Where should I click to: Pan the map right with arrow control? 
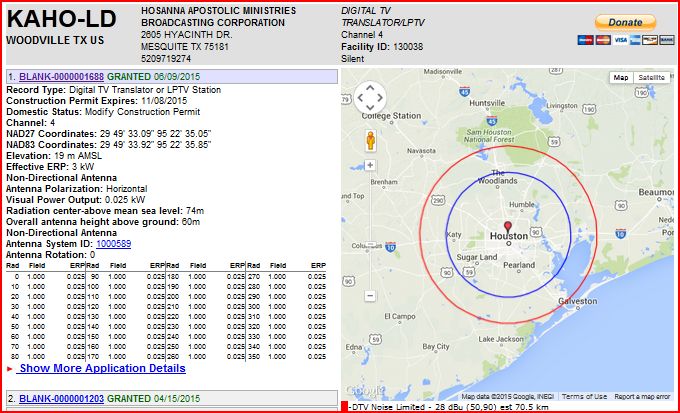pos(380,98)
